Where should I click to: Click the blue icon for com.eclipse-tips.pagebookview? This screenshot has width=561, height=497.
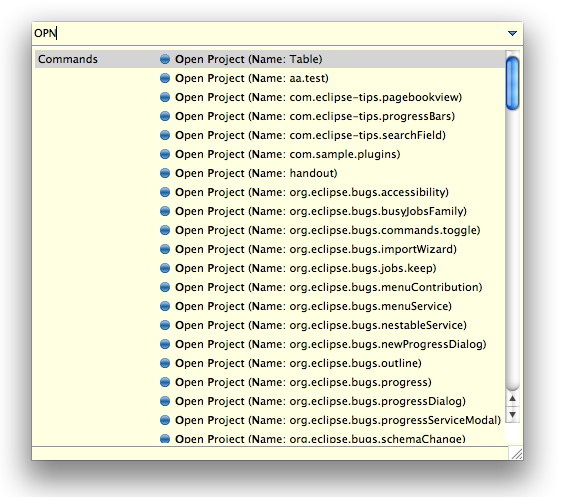(165, 97)
